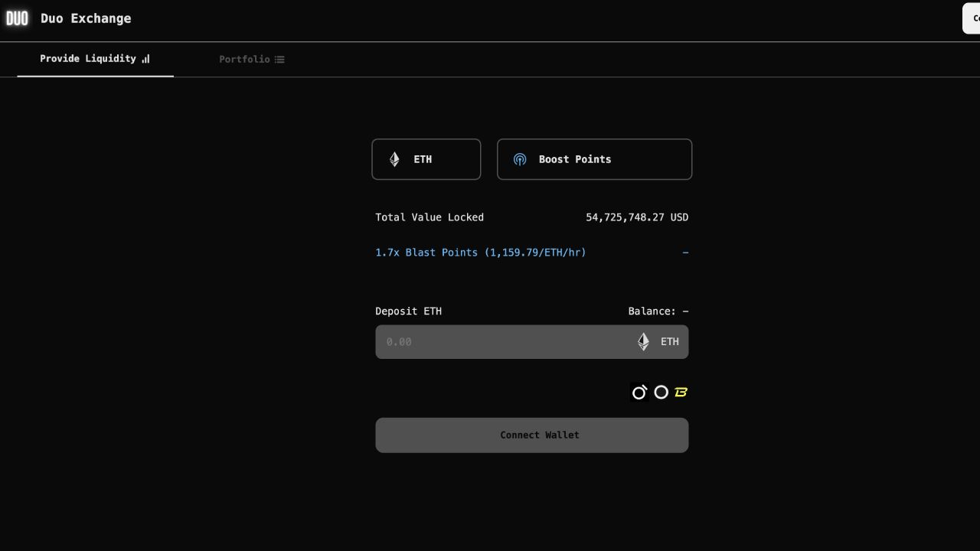Click the Ethereum diamond icon in ETH button
This screenshot has width=980, height=551.
tap(394, 159)
